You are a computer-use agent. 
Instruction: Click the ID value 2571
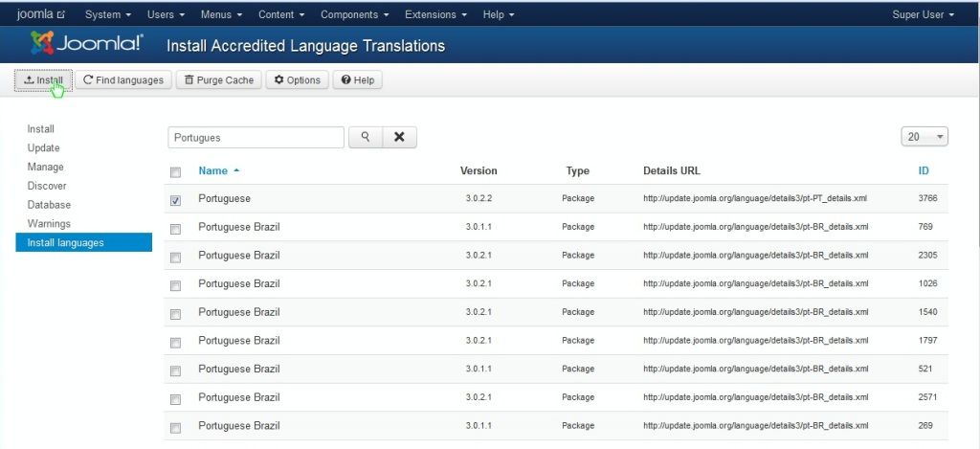(x=927, y=397)
